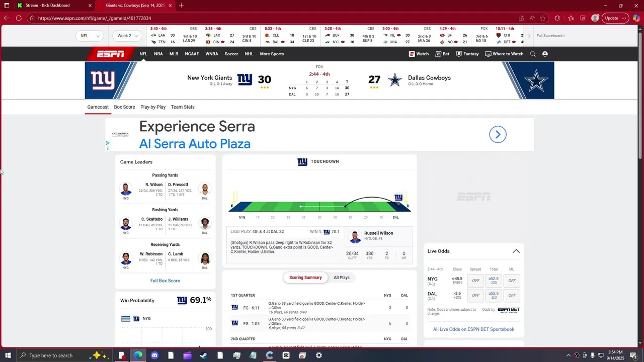Click R. Wilson's headshot in Passing Yards
644x362 pixels.
(126, 189)
